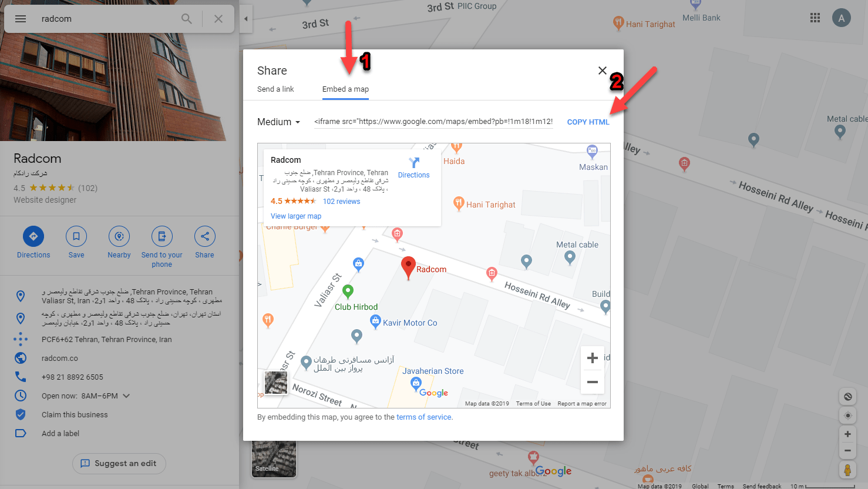868x489 pixels.
Task: Click the Javaherian Store marker
Action: (x=416, y=384)
